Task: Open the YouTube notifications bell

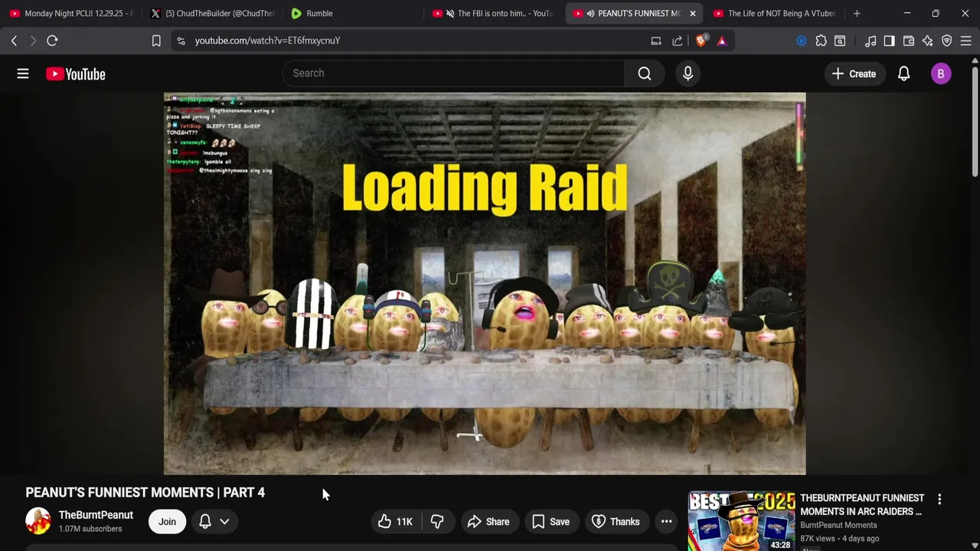Action: coord(903,73)
